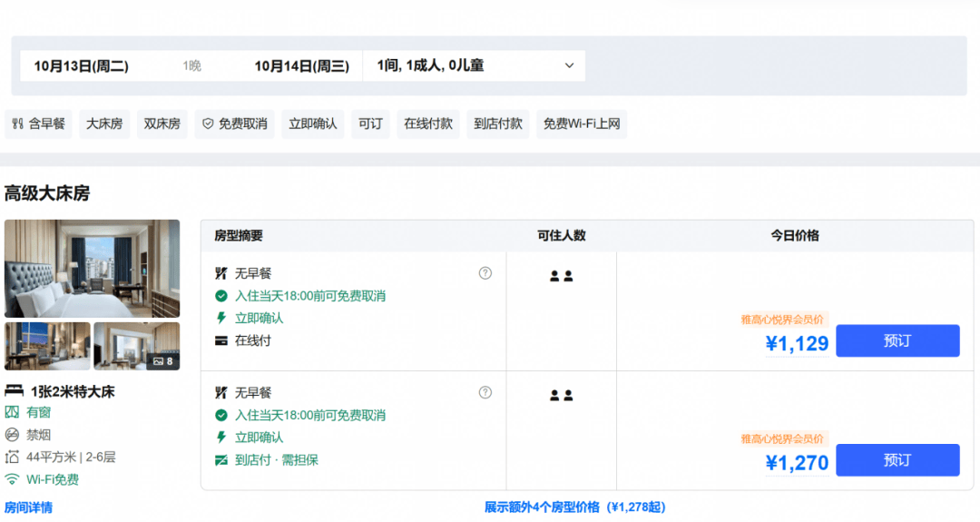This screenshot has height=522, width=980.
Task: Toggle the 双床房 filter
Action: [162, 123]
